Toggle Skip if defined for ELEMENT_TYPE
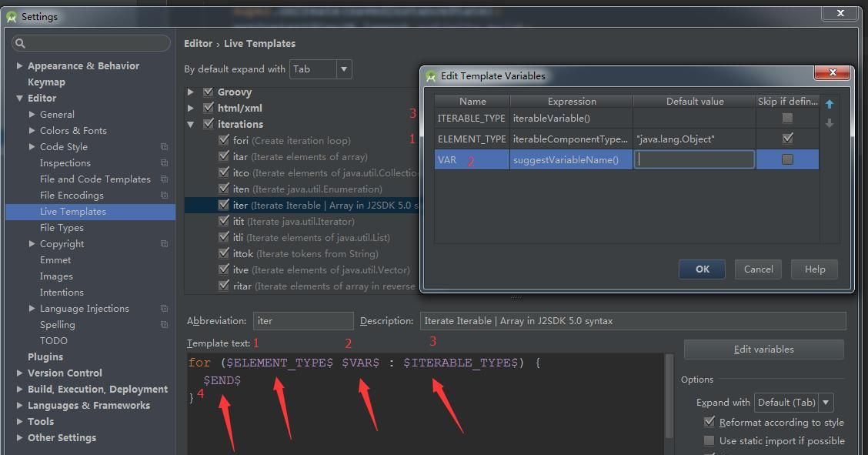This screenshot has width=868, height=455. coord(788,139)
